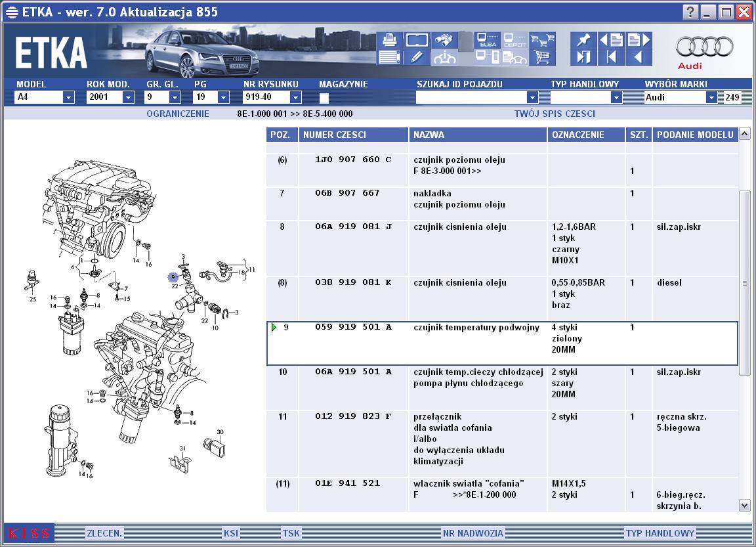Click the list view icon below the printer

click(x=389, y=57)
